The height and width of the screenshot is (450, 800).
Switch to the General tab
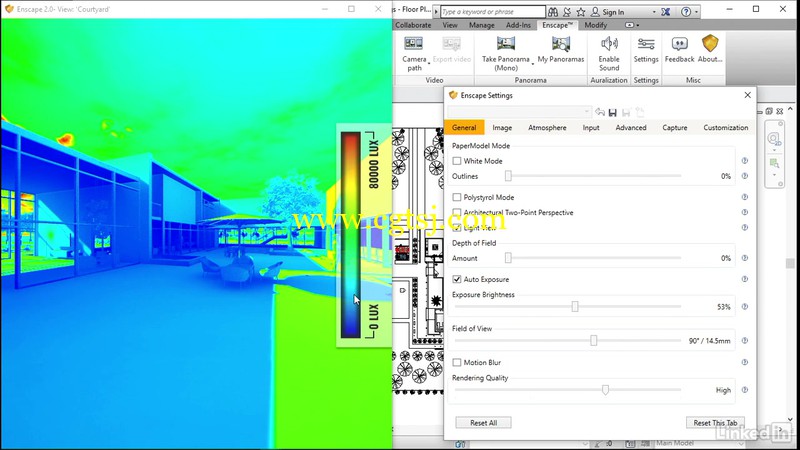pos(464,128)
